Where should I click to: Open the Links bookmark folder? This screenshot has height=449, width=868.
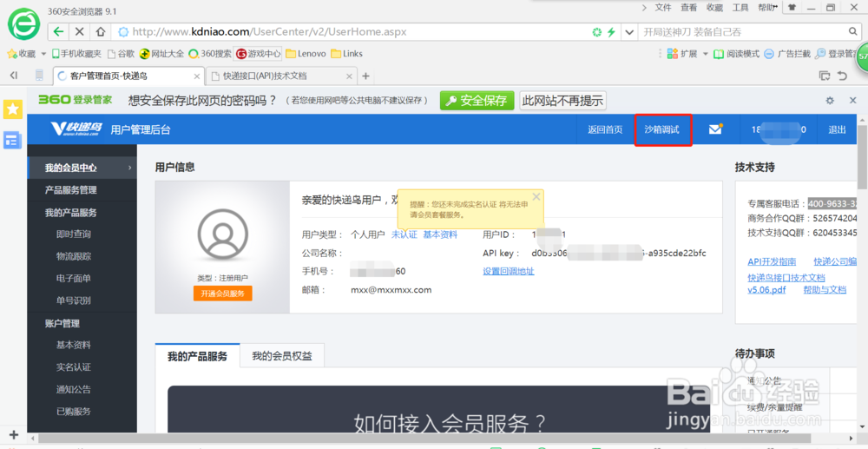coord(346,54)
